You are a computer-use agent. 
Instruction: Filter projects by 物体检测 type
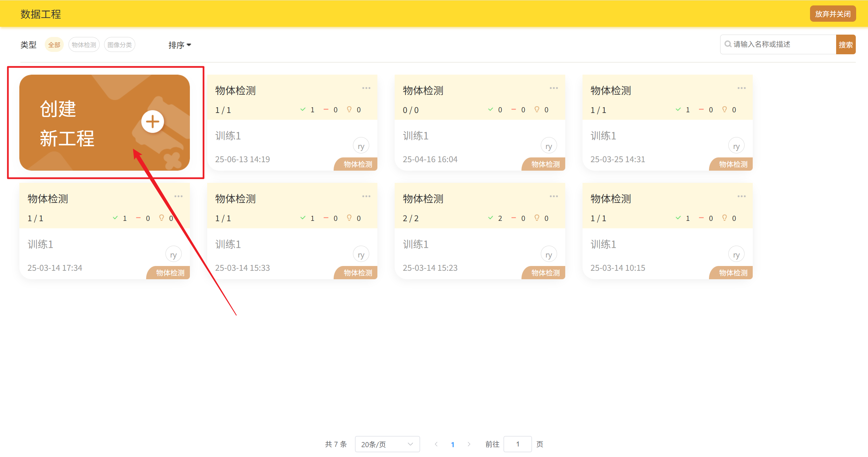pyautogui.click(x=84, y=45)
